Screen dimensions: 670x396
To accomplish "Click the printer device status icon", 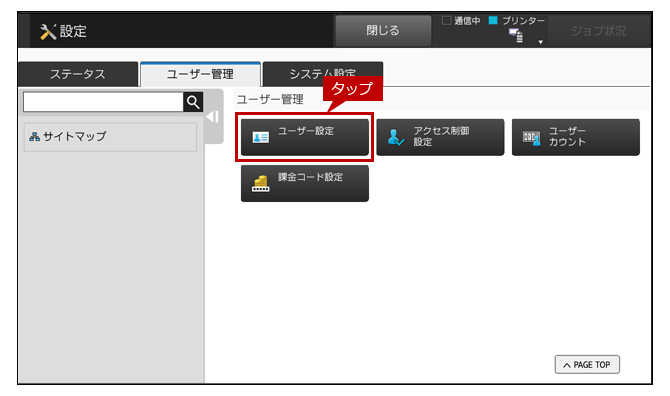I will click(516, 36).
